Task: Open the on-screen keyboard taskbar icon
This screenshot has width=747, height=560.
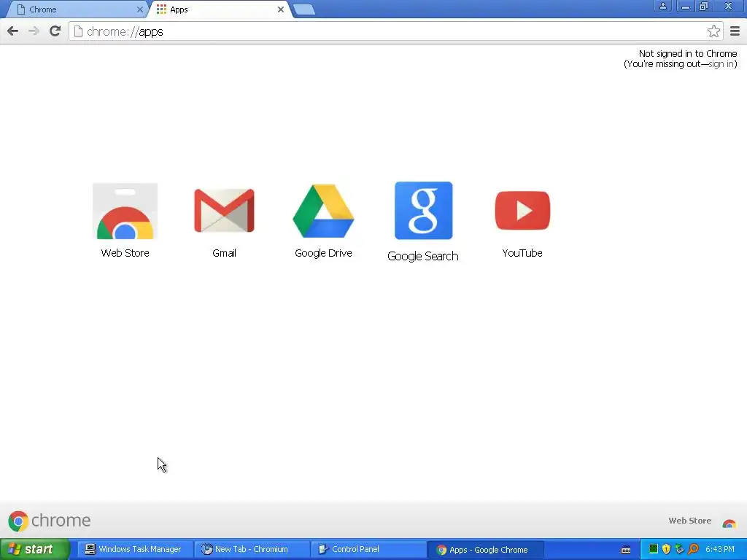Action: pos(626,550)
